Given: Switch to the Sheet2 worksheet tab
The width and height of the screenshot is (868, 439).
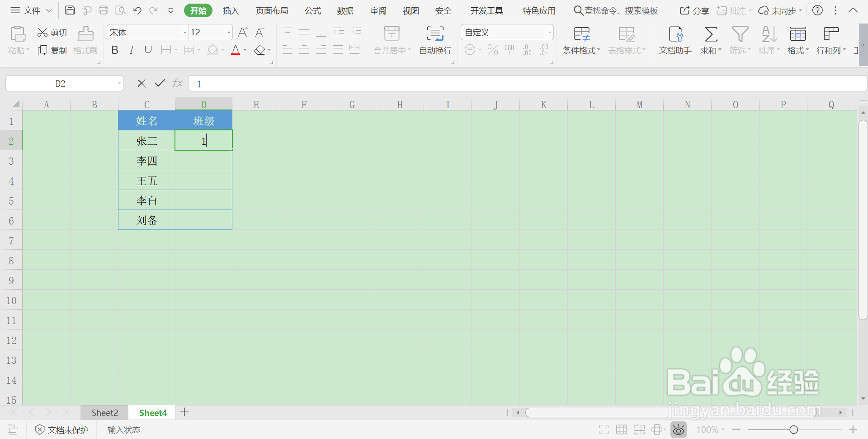Looking at the screenshot, I should coord(105,413).
